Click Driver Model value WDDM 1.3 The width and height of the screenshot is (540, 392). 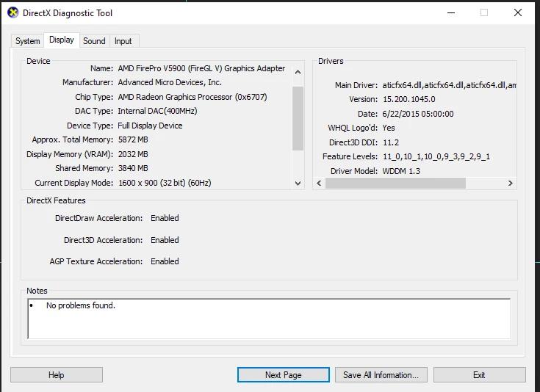(x=401, y=171)
